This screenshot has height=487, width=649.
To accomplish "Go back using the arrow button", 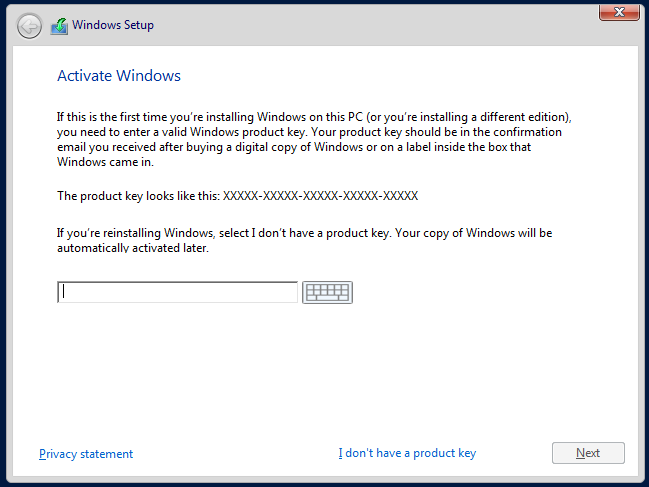I will (30, 25).
